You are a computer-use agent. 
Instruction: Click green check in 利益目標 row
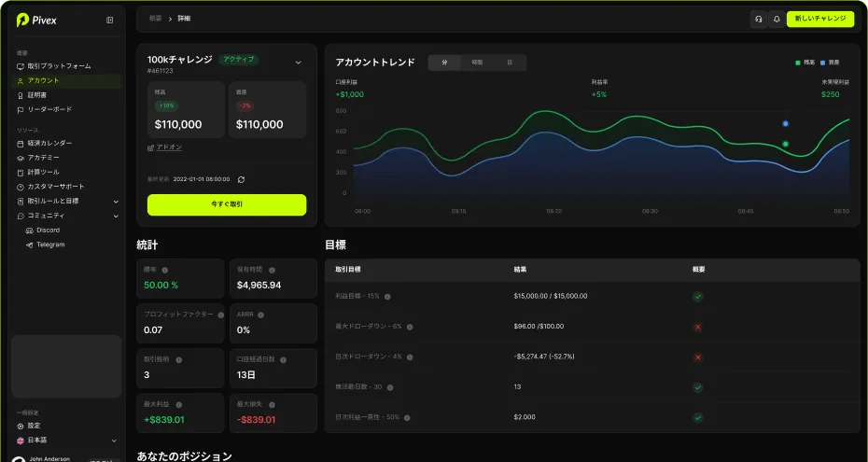[x=697, y=297]
